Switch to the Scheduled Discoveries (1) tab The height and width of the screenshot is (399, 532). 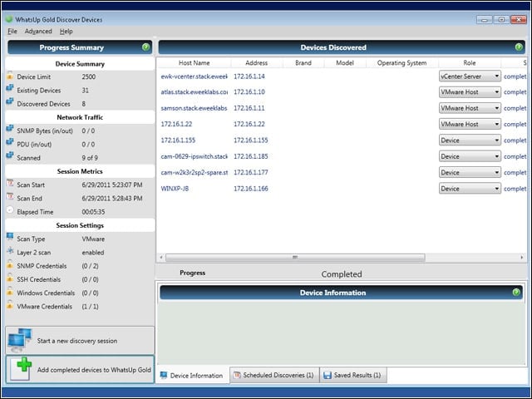click(274, 375)
